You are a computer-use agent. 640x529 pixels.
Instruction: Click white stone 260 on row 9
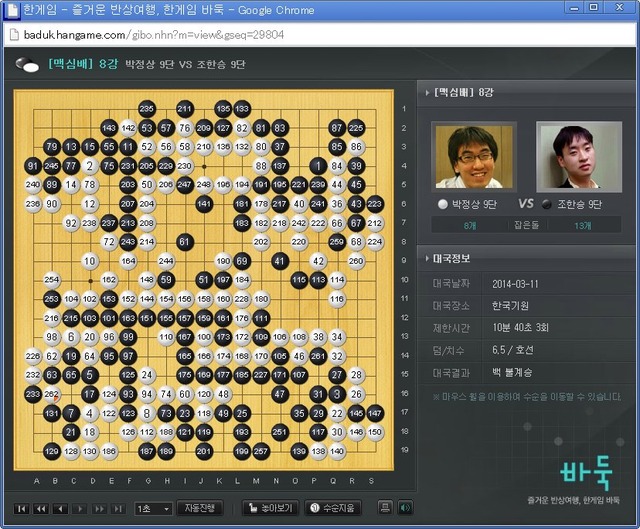pyautogui.click(x=356, y=261)
